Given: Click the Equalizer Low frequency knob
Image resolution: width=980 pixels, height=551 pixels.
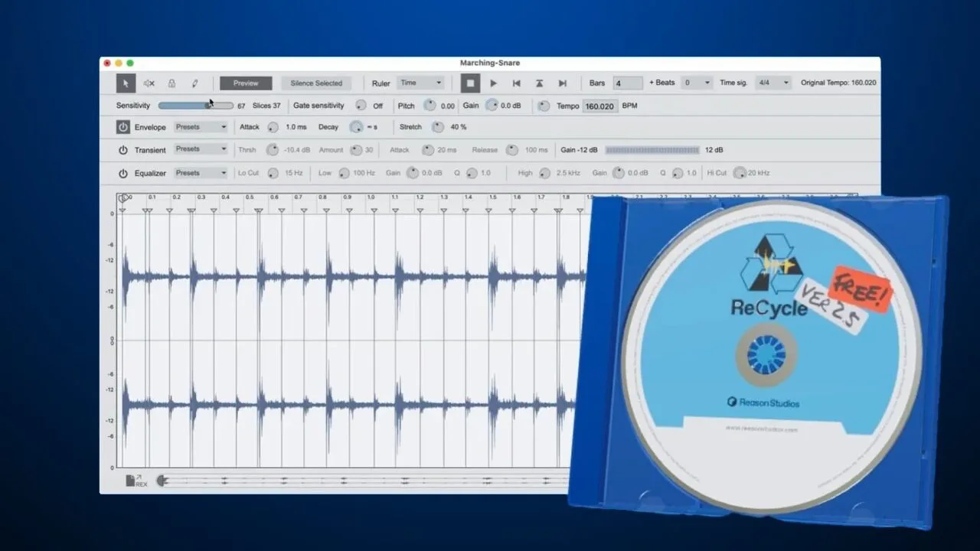Looking at the screenshot, I should click(344, 173).
